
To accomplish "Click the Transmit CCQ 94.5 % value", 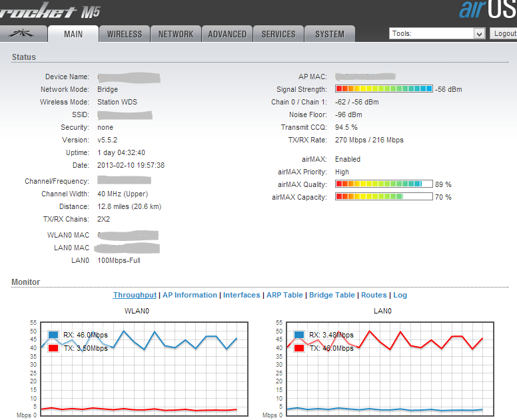I will pyautogui.click(x=346, y=128).
